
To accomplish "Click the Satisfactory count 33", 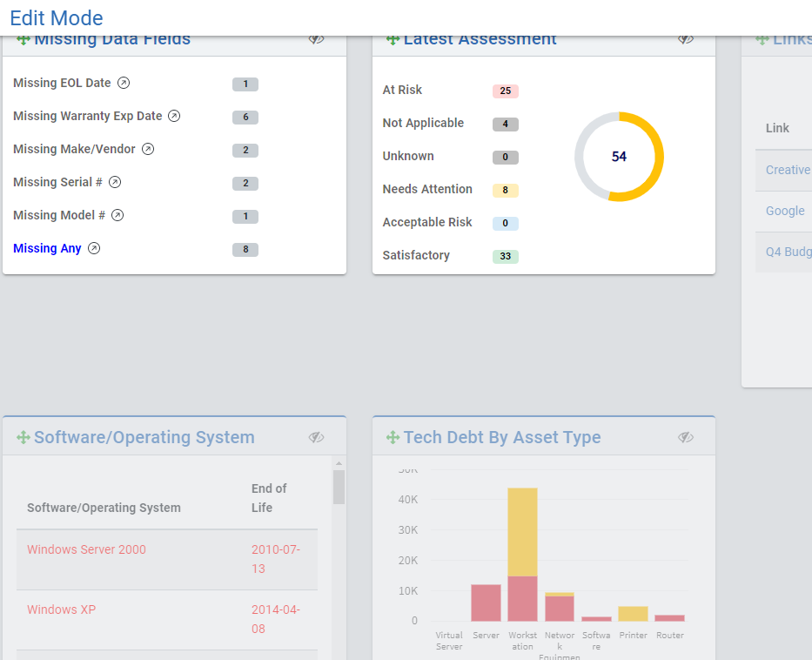I will pos(506,257).
